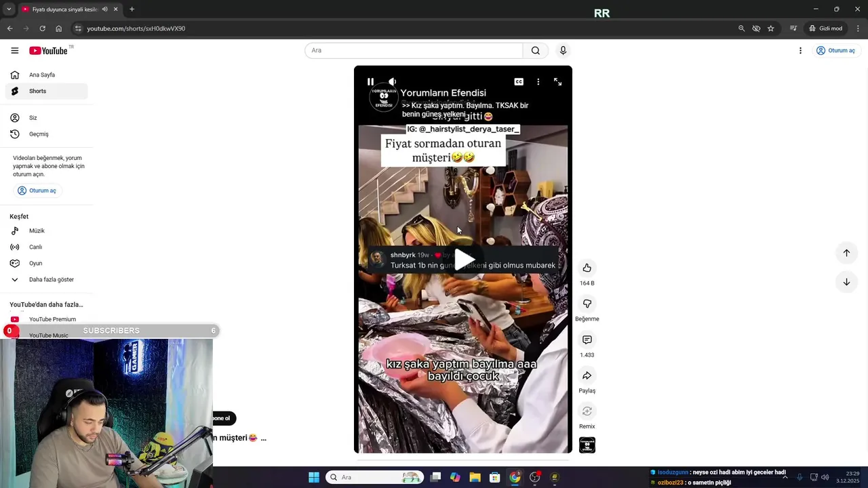
Task: Open Geçmiş history in the sidebar
Action: [x=46, y=134]
